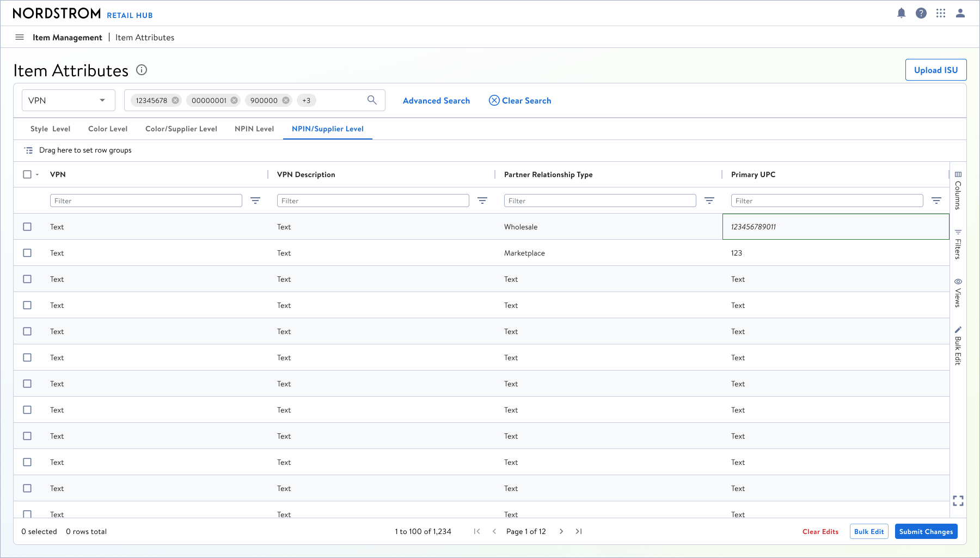Open the VPN column filter menu
The height and width of the screenshot is (558, 980).
tap(255, 201)
